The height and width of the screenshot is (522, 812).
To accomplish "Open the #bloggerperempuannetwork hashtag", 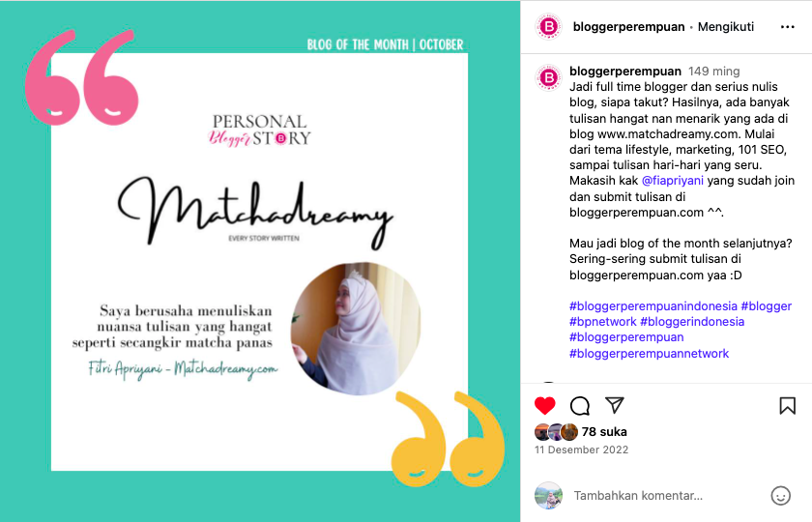I will pyautogui.click(x=649, y=354).
